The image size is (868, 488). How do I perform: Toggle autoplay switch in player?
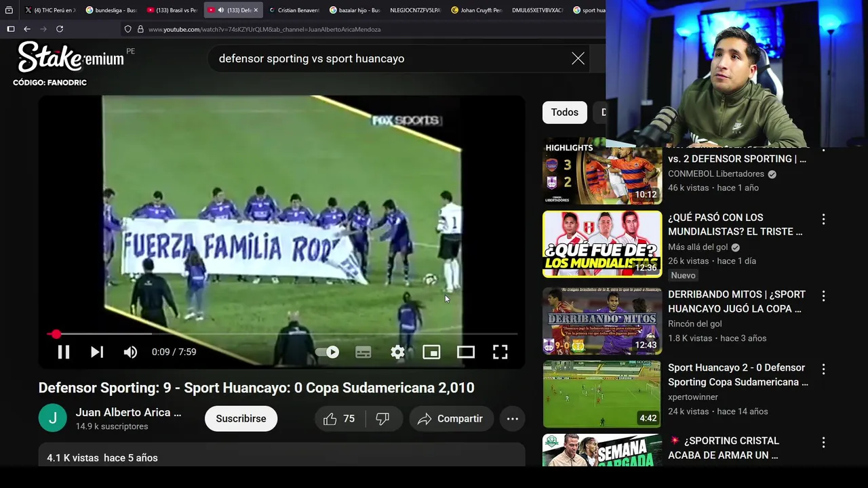pyautogui.click(x=328, y=352)
